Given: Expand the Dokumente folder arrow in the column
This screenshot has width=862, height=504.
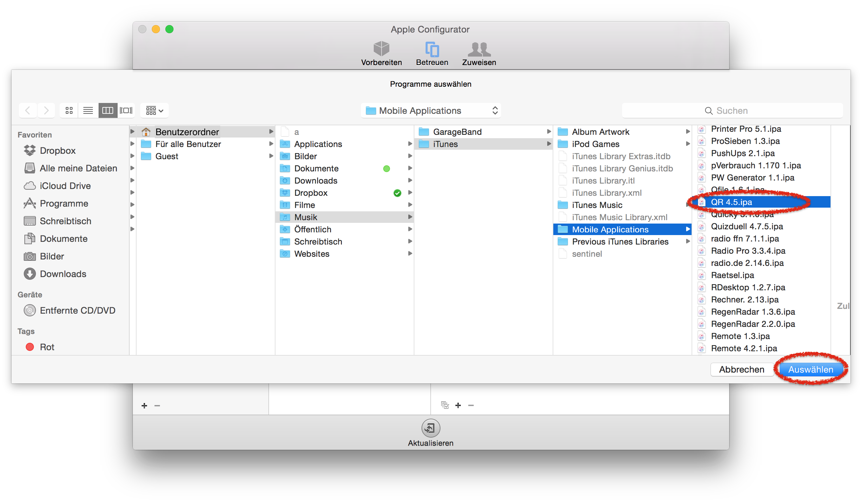Looking at the screenshot, I should tap(409, 168).
